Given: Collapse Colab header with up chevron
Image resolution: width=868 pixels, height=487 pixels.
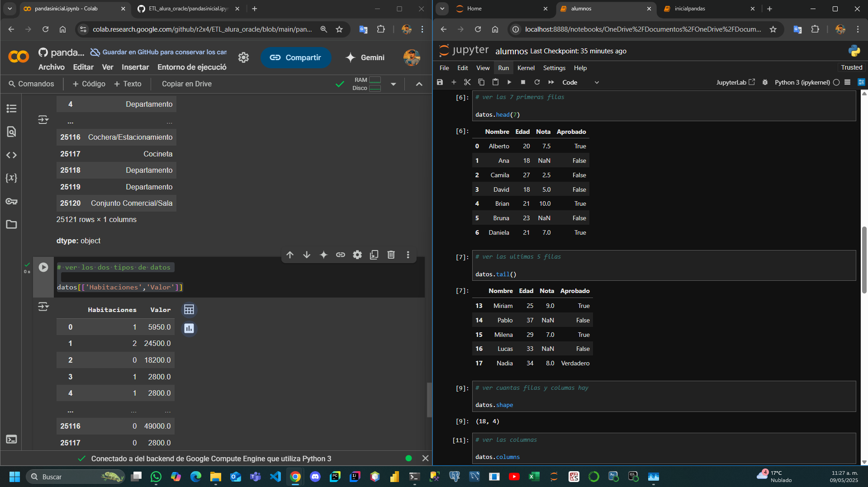Looking at the screenshot, I should [x=419, y=84].
